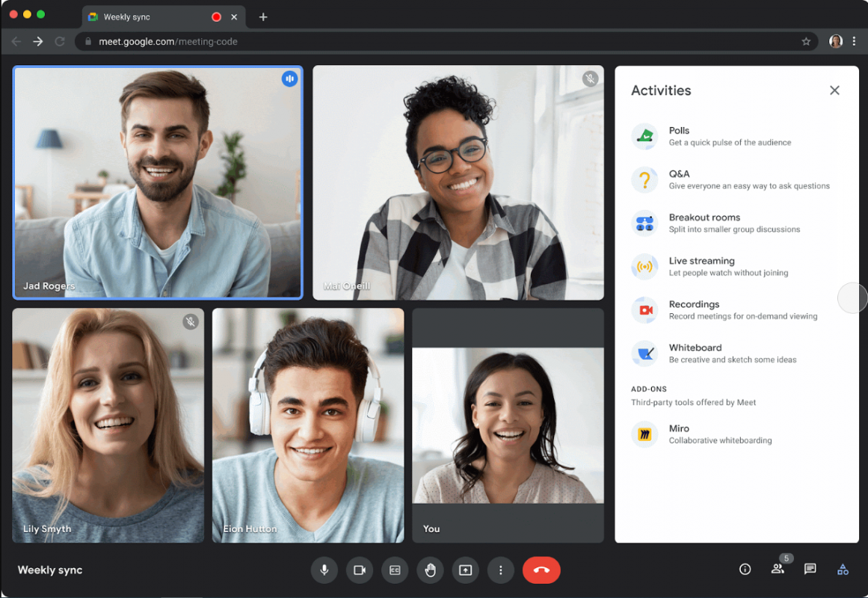Select Eion Hutton video tile
Viewport: 868px width, 598px height.
pos(308,425)
